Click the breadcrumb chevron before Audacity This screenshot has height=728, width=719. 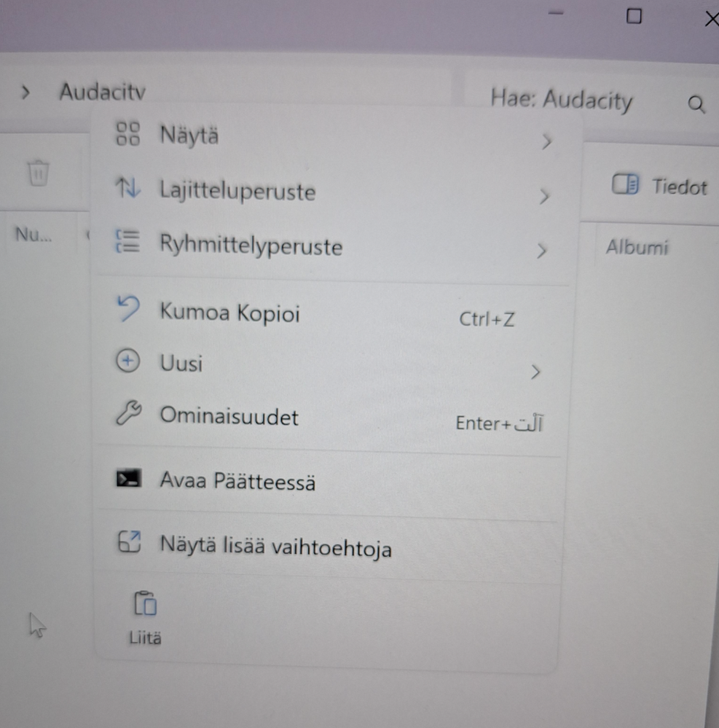[x=26, y=93]
